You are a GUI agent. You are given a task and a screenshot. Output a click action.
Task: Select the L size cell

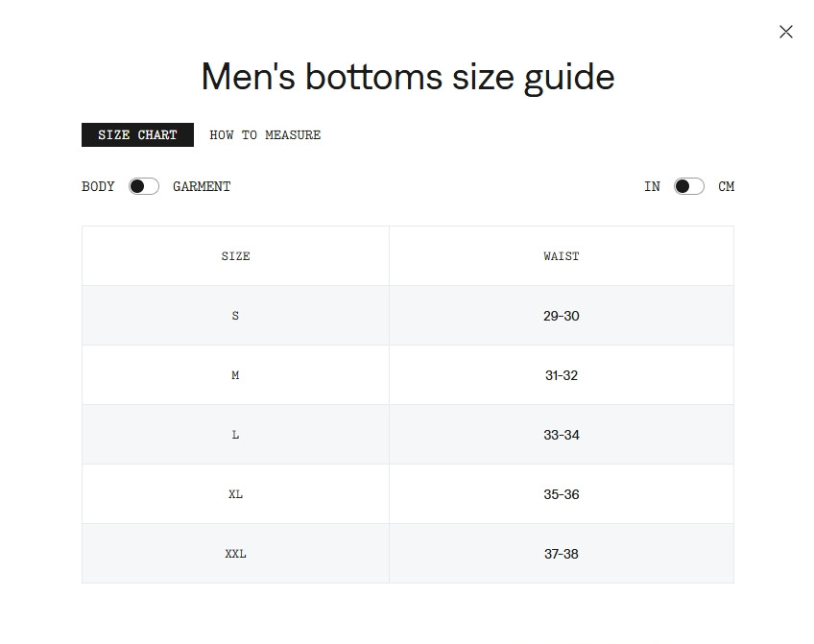tap(236, 435)
